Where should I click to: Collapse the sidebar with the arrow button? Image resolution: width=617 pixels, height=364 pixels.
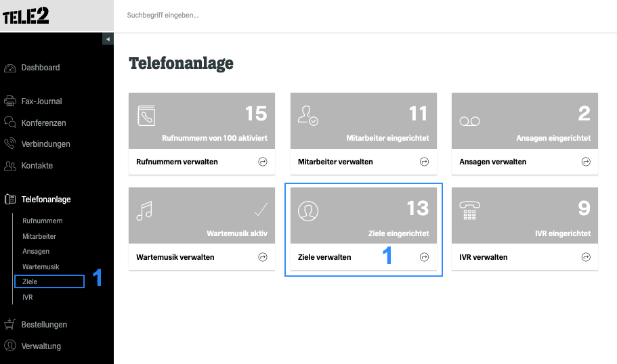click(x=108, y=39)
